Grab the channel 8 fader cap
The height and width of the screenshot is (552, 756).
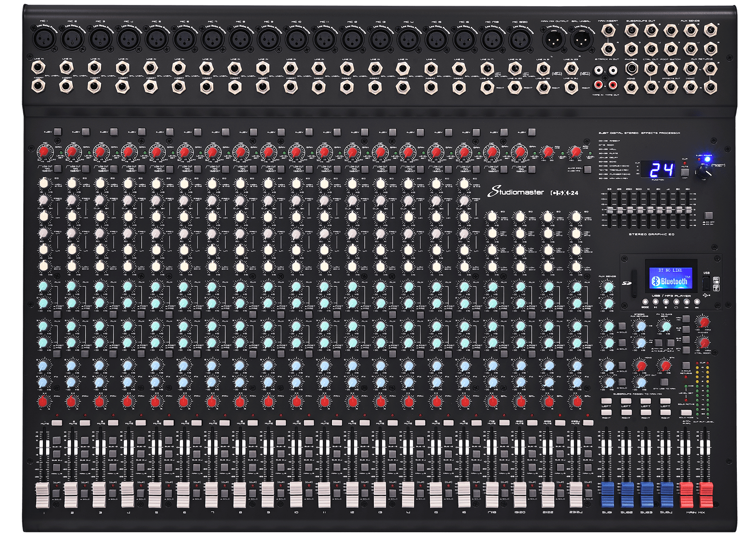tap(239, 495)
